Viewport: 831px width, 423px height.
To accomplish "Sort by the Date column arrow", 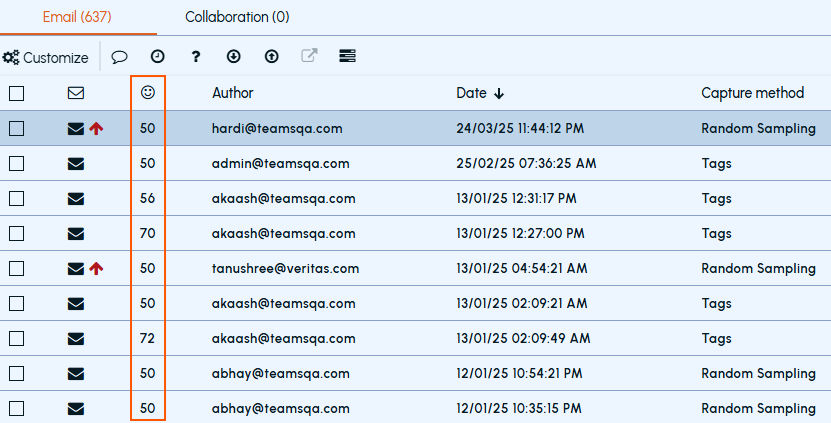I will [x=499, y=94].
